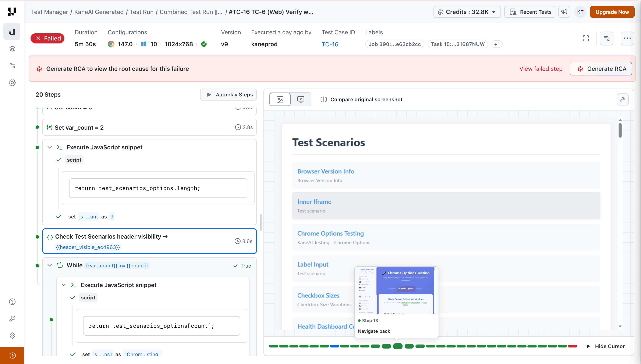Open Recent Tests
Screen dimensions: 641x364
coord(530,12)
